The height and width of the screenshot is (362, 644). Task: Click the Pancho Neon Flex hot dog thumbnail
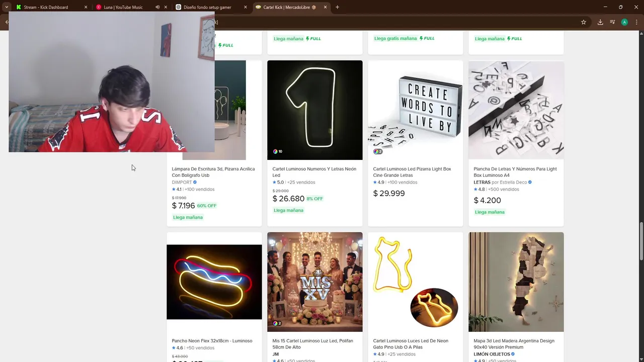214,282
